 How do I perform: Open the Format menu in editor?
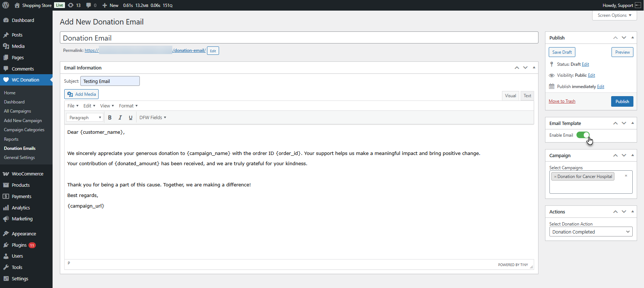(x=128, y=106)
